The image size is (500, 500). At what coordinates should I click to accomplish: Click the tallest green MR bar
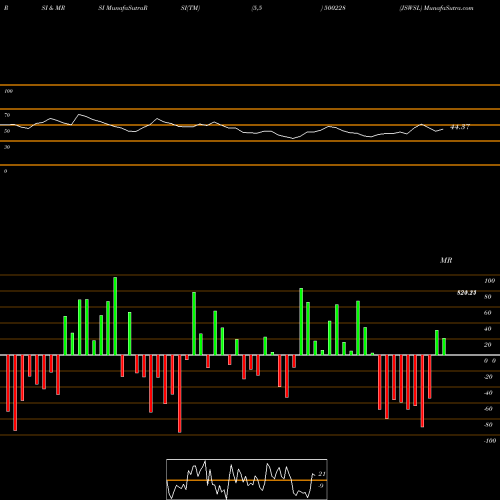click(115, 316)
